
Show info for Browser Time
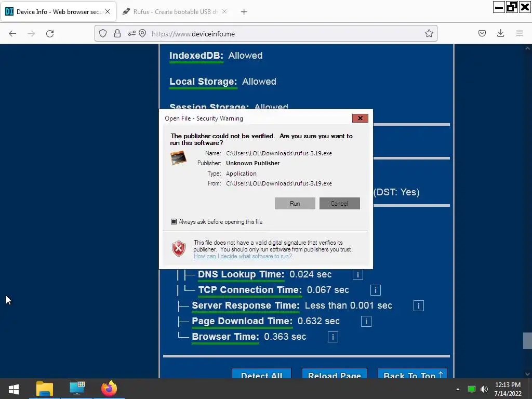point(333,337)
